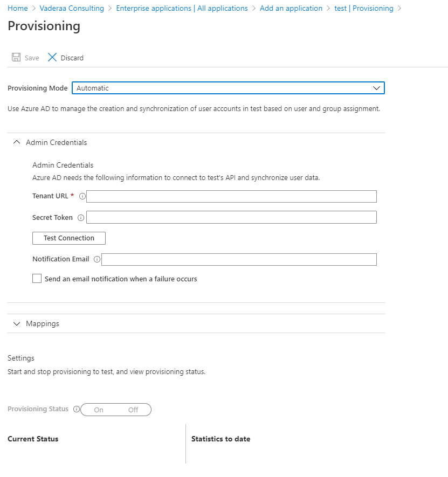This screenshot has height=477, width=448.
Task: Open the Provisioning Mode dropdown
Action: coord(228,88)
